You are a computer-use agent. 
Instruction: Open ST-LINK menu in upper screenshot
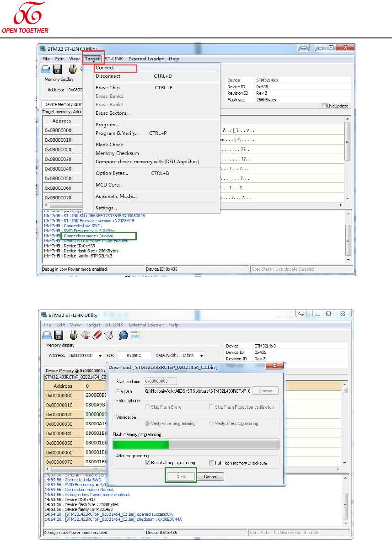(114, 59)
